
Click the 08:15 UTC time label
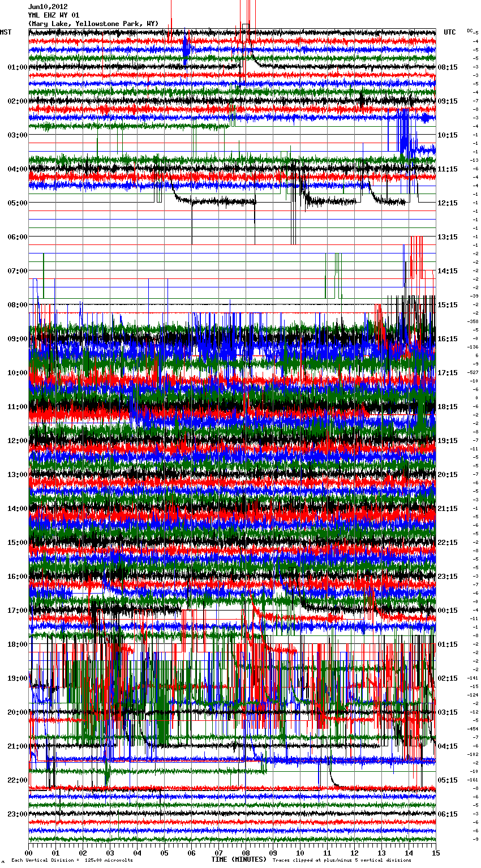pos(448,67)
